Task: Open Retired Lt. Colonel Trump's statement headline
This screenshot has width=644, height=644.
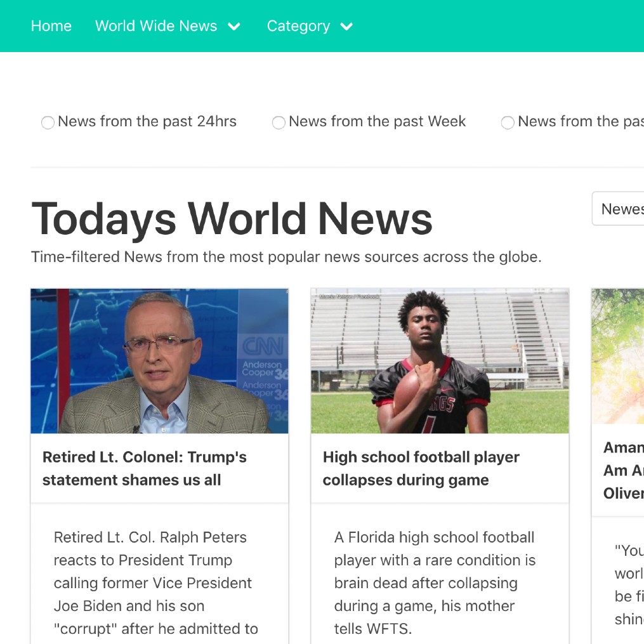Action: click(144, 468)
